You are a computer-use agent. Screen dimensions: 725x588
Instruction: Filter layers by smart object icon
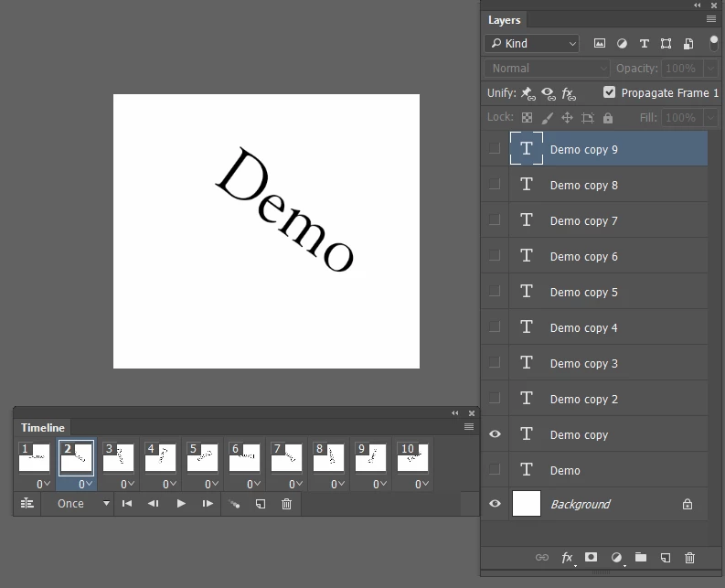point(688,44)
